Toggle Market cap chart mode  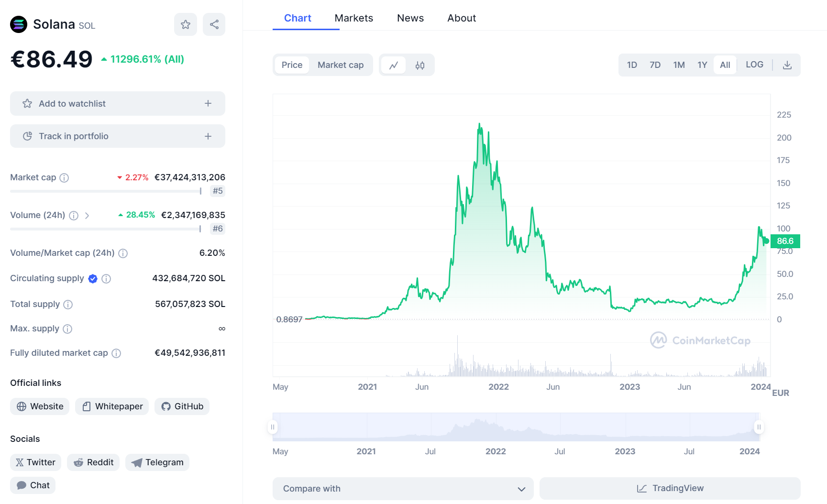coord(341,65)
